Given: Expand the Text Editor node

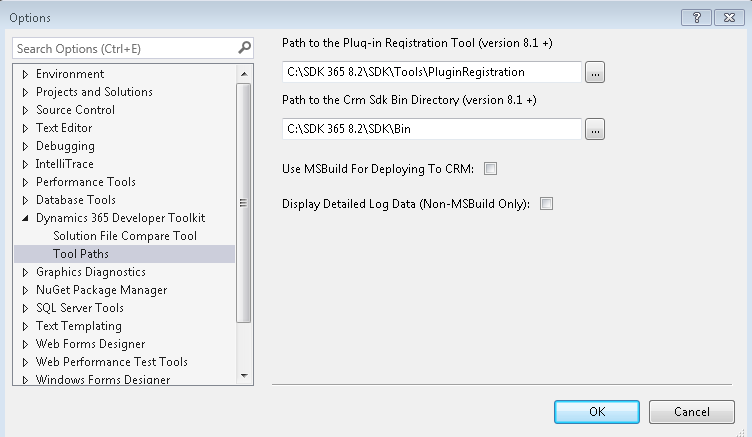Looking at the screenshot, I should tap(26, 128).
